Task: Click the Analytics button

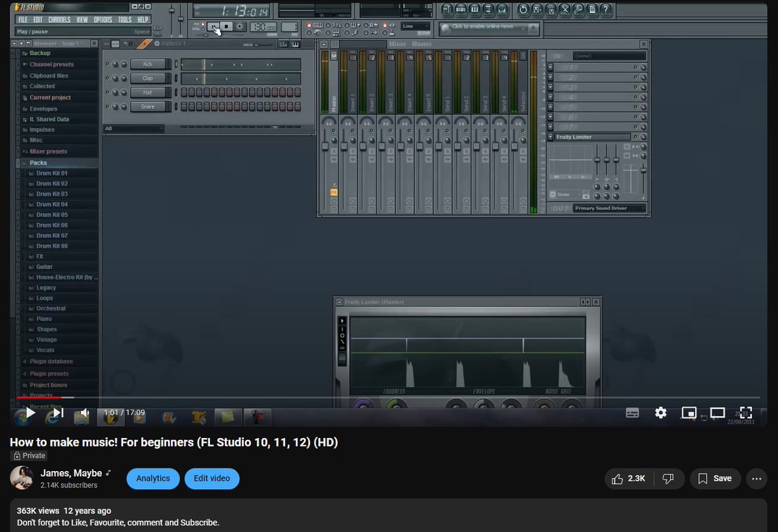Action: point(153,479)
